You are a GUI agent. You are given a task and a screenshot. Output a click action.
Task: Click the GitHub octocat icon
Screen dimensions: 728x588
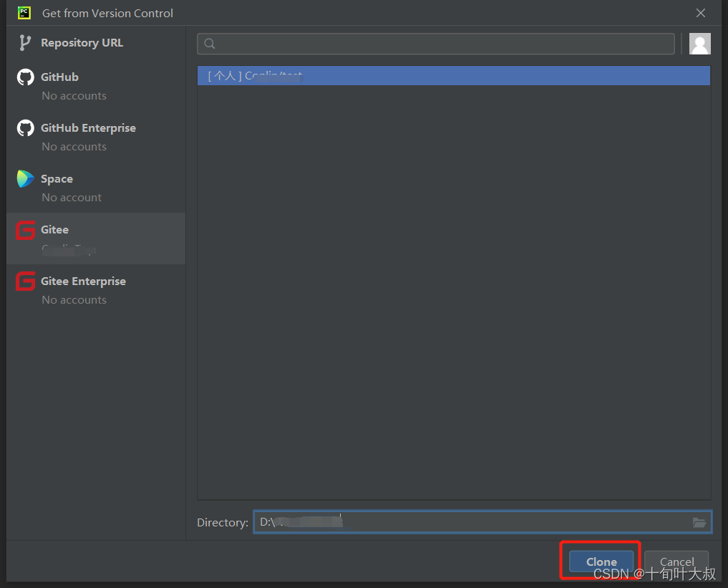[x=26, y=77]
